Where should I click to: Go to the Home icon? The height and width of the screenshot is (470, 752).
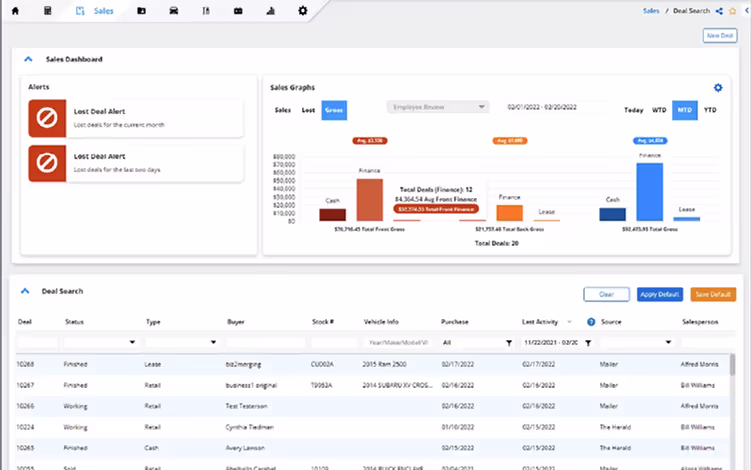point(15,11)
